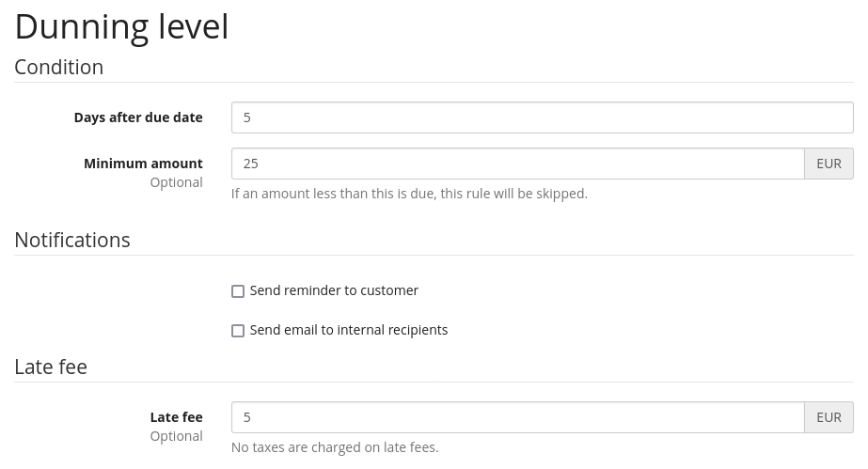Click the Late fee amount input field

pyautogui.click(x=517, y=417)
